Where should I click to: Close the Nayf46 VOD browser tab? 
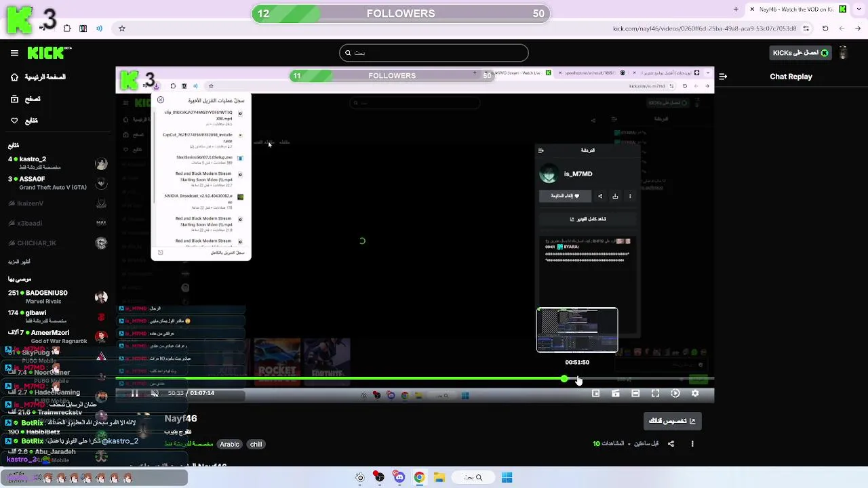(751, 9)
